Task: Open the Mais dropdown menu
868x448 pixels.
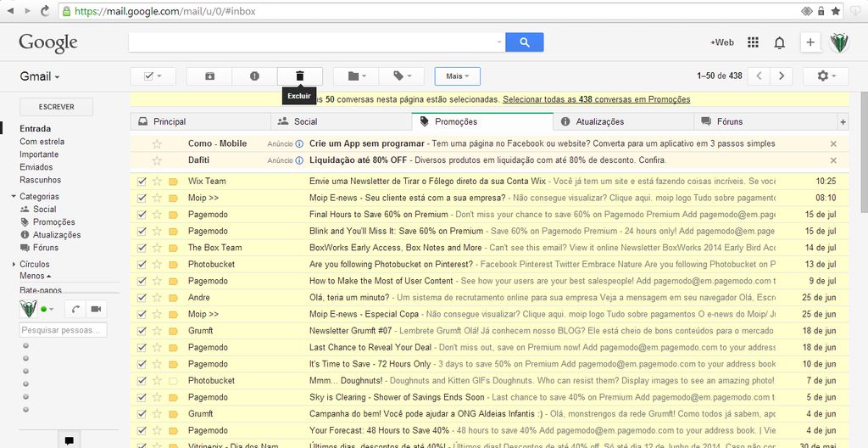Action: pos(457,76)
